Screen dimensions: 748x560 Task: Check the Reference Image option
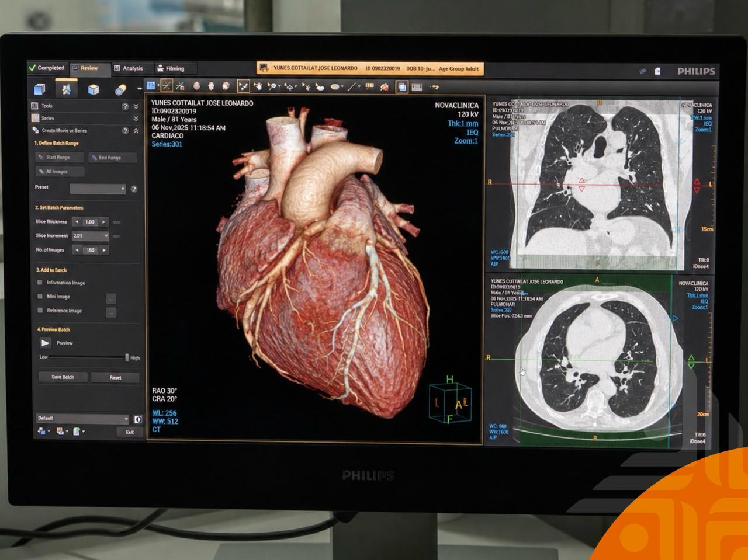click(40, 311)
